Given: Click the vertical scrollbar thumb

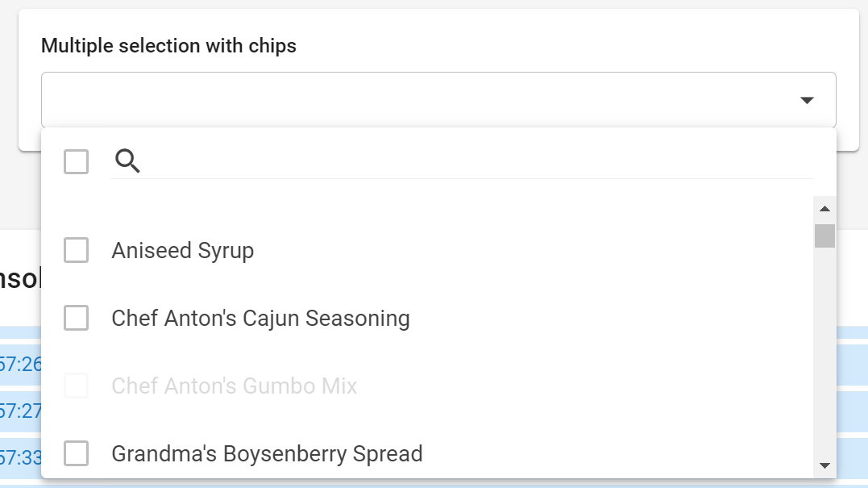Looking at the screenshot, I should coord(824,236).
